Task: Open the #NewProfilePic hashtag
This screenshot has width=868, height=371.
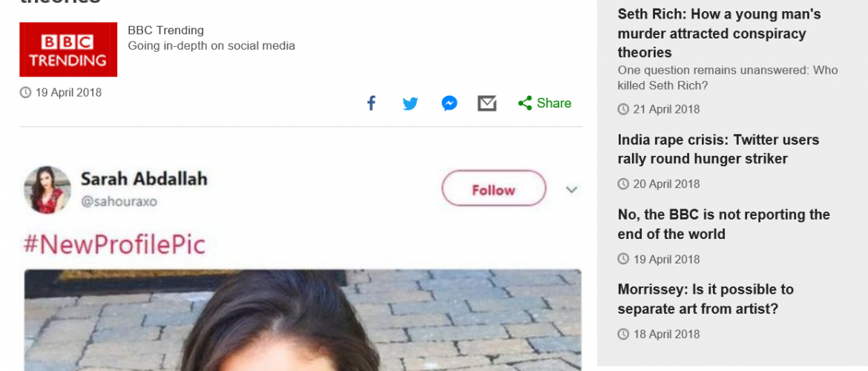Action: click(115, 244)
